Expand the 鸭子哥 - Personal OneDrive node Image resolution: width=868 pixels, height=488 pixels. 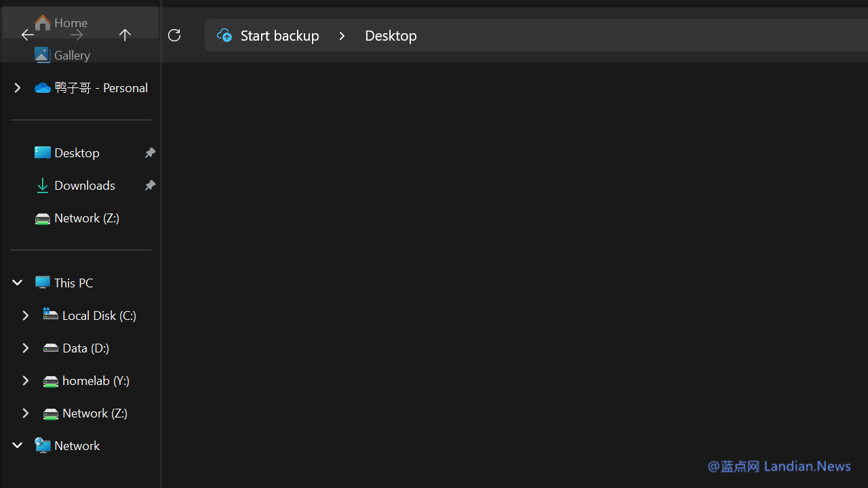click(x=18, y=87)
